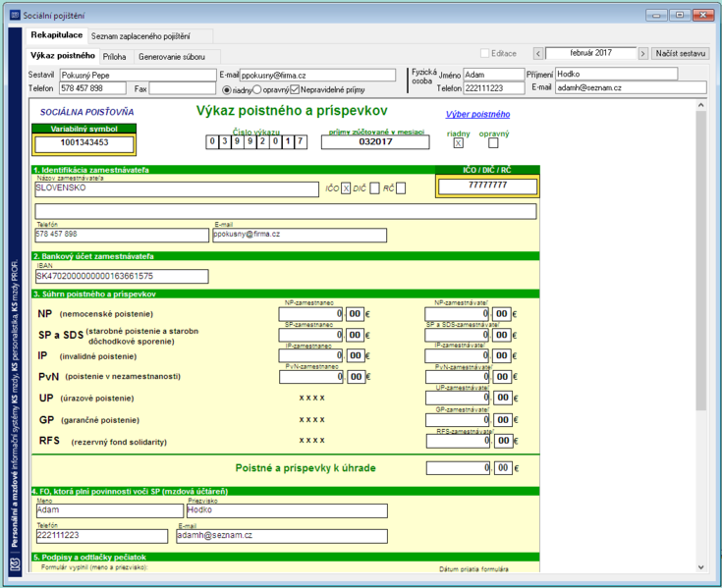Toggle Nepravidelné príjmy checkbox
Screen dimensions: 722x588
(x=295, y=89)
